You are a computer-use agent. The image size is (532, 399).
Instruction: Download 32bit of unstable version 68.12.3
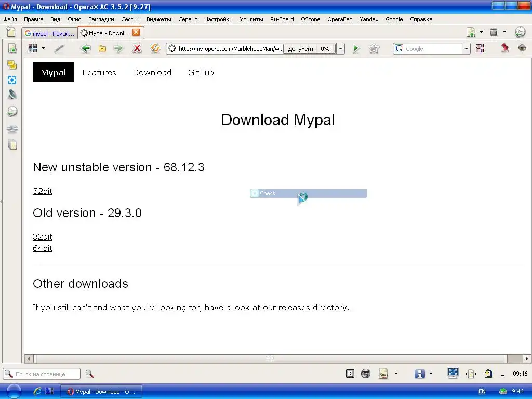tap(43, 191)
